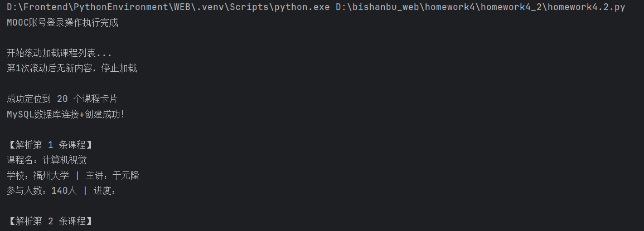The image size is (644, 231).
Task: Click the instructor name 于元隆
Action: [x=125, y=175]
